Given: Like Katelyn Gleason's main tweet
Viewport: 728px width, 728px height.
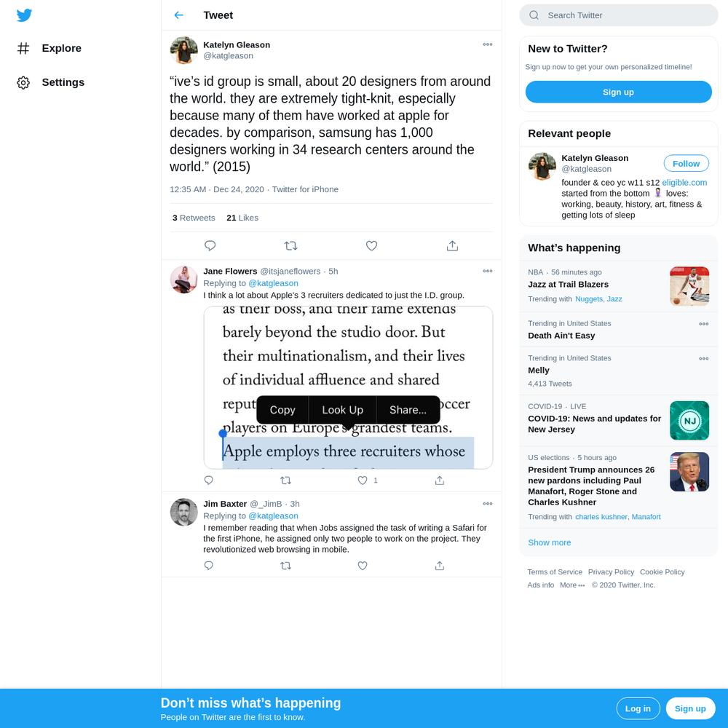Looking at the screenshot, I should click(x=371, y=245).
